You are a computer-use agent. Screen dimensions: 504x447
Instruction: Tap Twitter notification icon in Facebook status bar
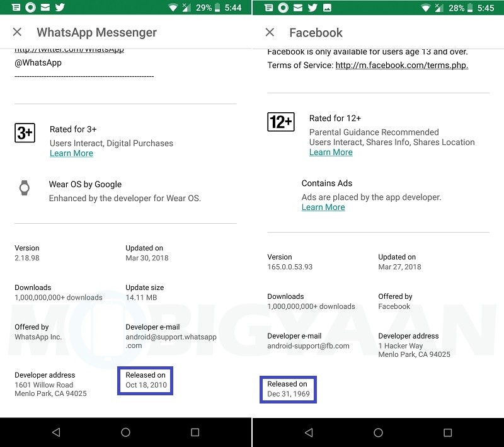312,8
